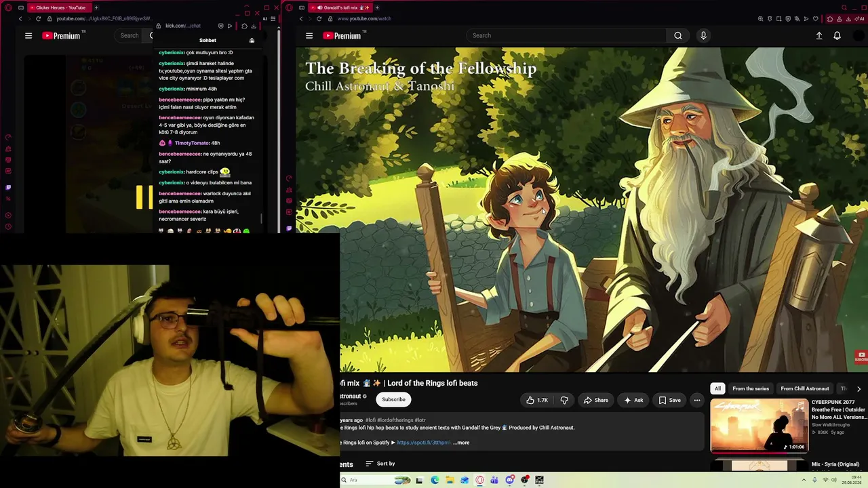Click the search magnifier button in right YouTube
Screen dimensions: 868x488
tap(678, 35)
